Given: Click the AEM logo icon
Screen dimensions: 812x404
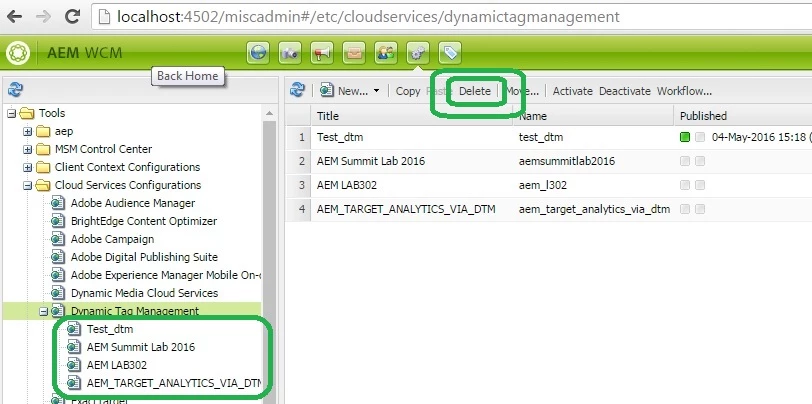Looking at the screenshot, I should click(x=18, y=53).
